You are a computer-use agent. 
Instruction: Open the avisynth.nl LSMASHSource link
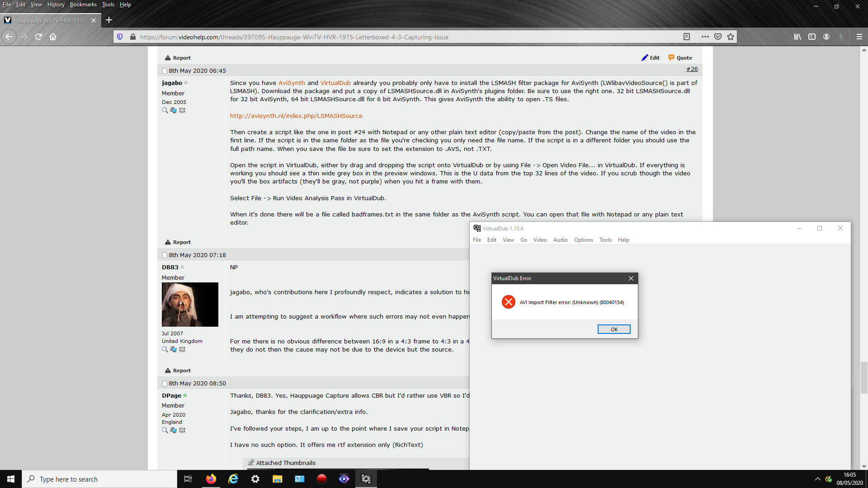pyautogui.click(x=296, y=116)
